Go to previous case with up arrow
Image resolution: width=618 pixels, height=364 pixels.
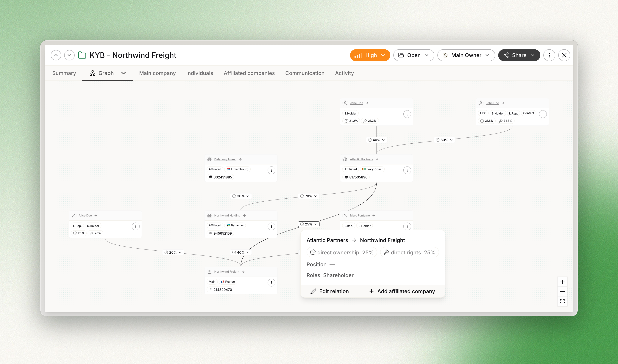(x=56, y=55)
